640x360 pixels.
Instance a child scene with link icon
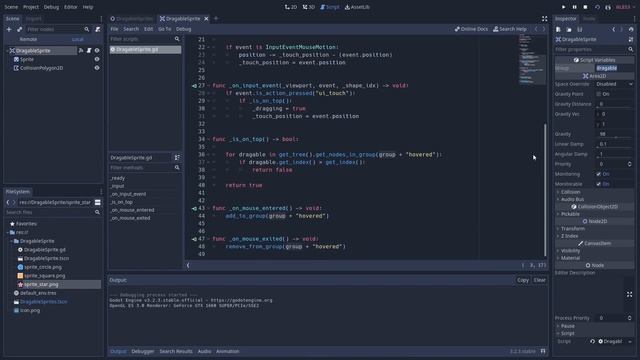pyautogui.click(x=19, y=29)
